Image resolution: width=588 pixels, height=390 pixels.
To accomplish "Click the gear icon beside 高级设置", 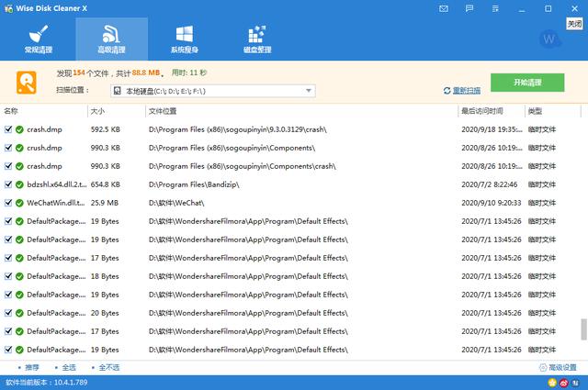I will tap(543, 368).
